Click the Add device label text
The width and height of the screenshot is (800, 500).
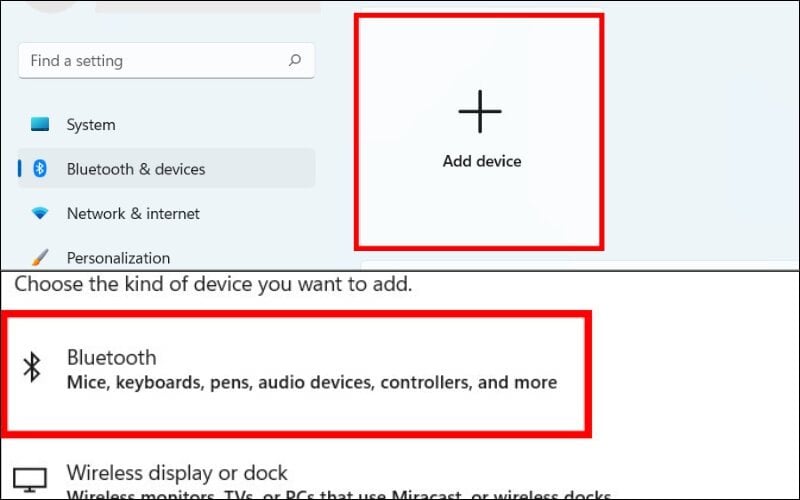(482, 161)
